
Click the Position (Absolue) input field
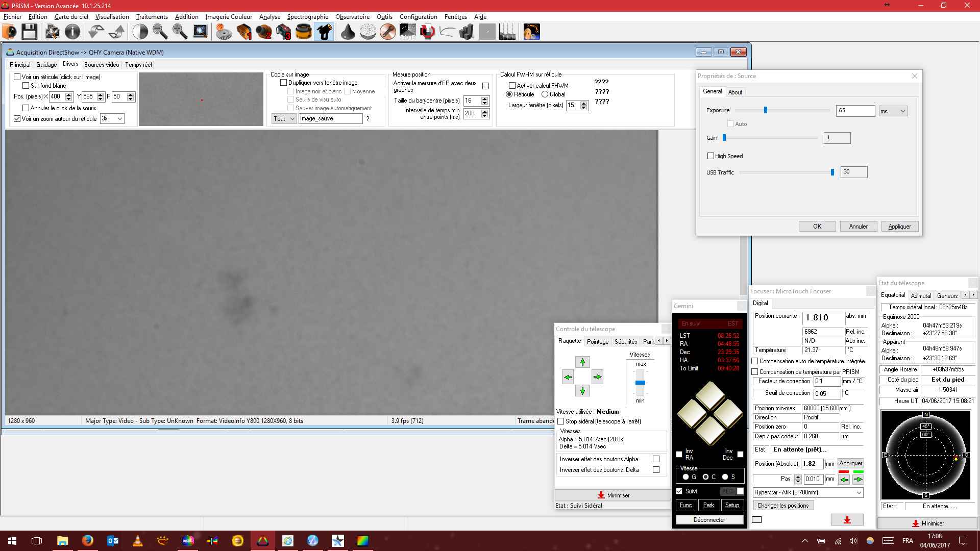pyautogui.click(x=812, y=464)
